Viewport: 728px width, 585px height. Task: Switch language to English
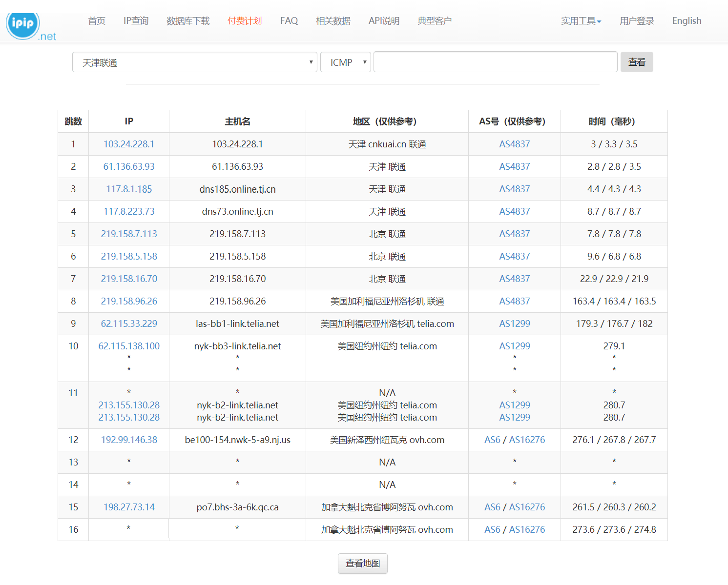(686, 21)
